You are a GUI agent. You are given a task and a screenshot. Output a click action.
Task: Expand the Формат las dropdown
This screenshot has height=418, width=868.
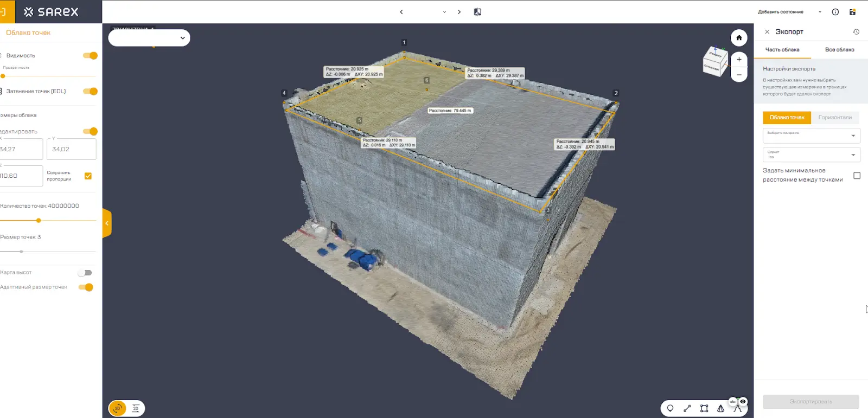[x=811, y=155]
